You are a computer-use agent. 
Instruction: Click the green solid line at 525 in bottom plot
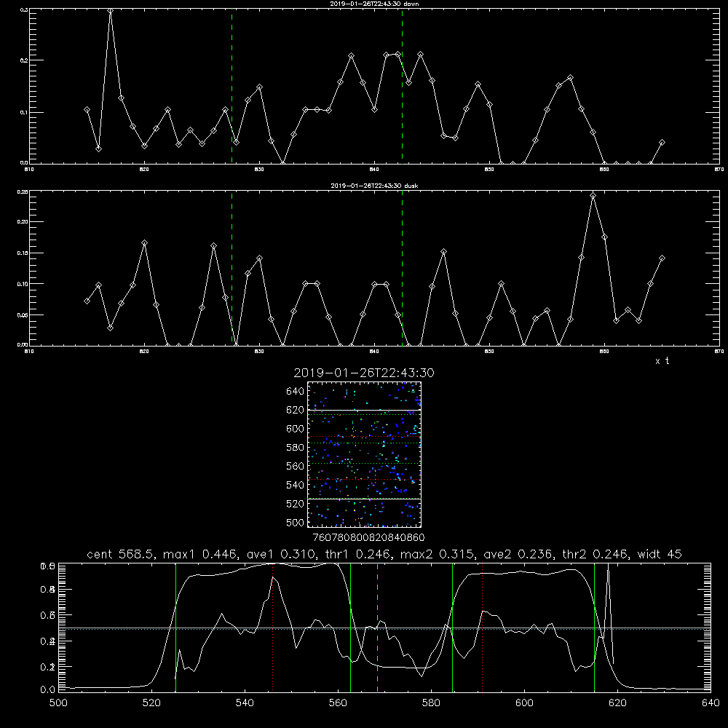click(175, 627)
